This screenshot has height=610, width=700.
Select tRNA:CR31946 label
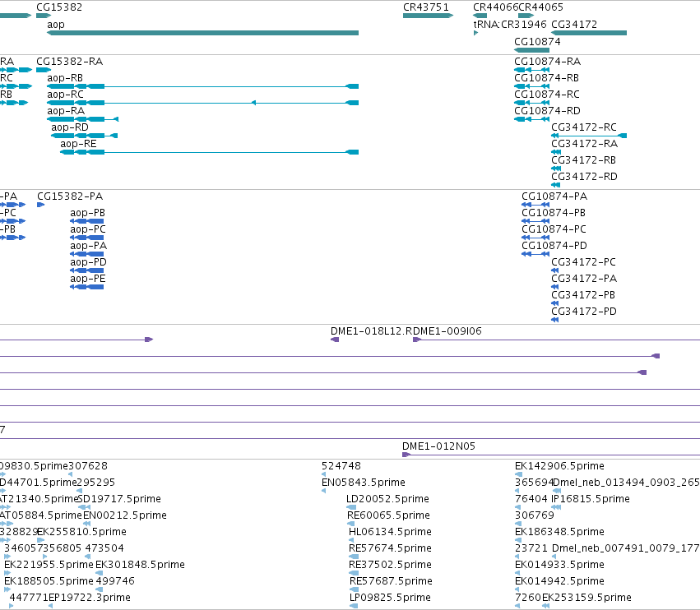[x=510, y=25]
